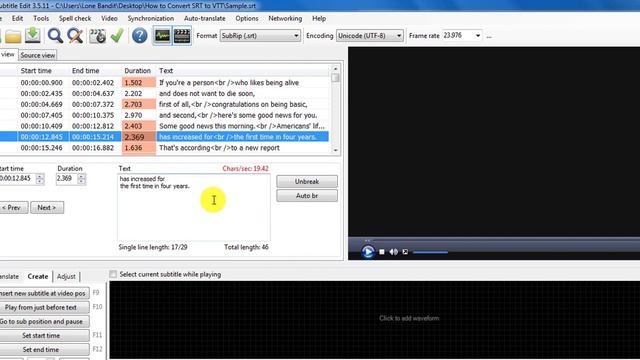Viewport: 640px width, 360px height.
Task: Expand the Frame rate dropdown
Action: (x=478, y=36)
